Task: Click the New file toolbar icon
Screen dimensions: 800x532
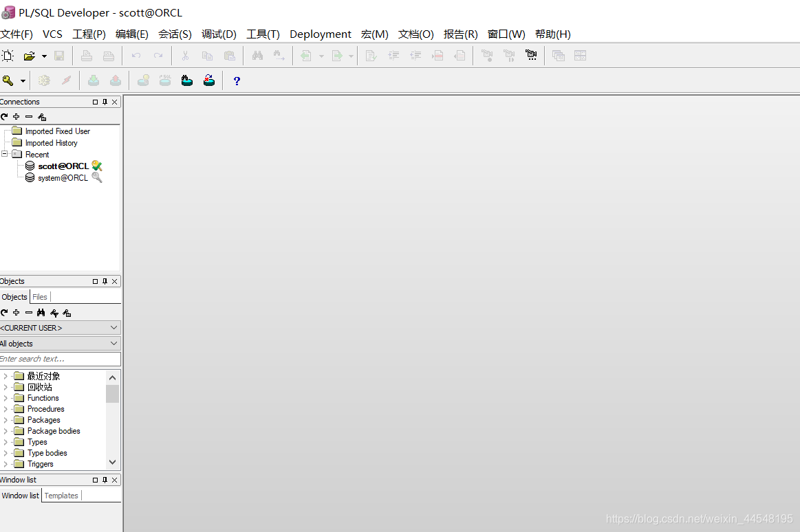Action: pyautogui.click(x=8, y=56)
